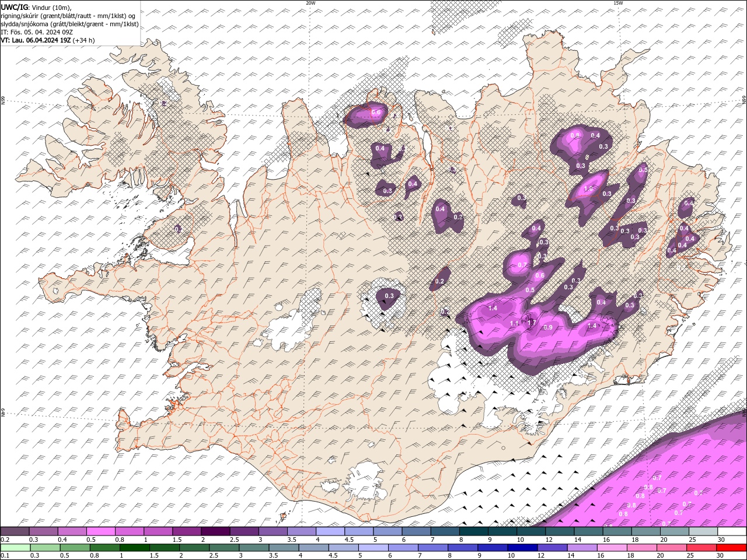Pick snow legend swatch between 4 and 4.5

tap(330, 531)
